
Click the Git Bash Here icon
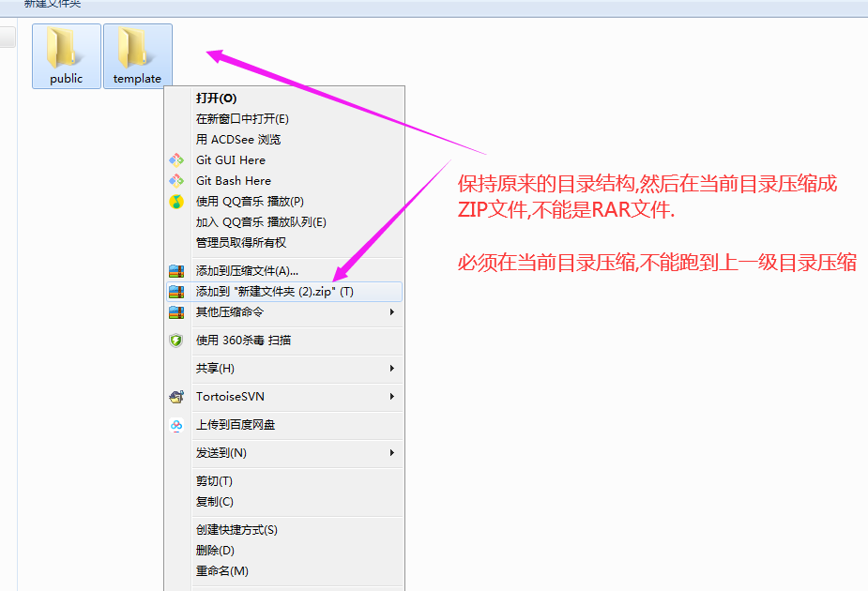pyautogui.click(x=175, y=181)
